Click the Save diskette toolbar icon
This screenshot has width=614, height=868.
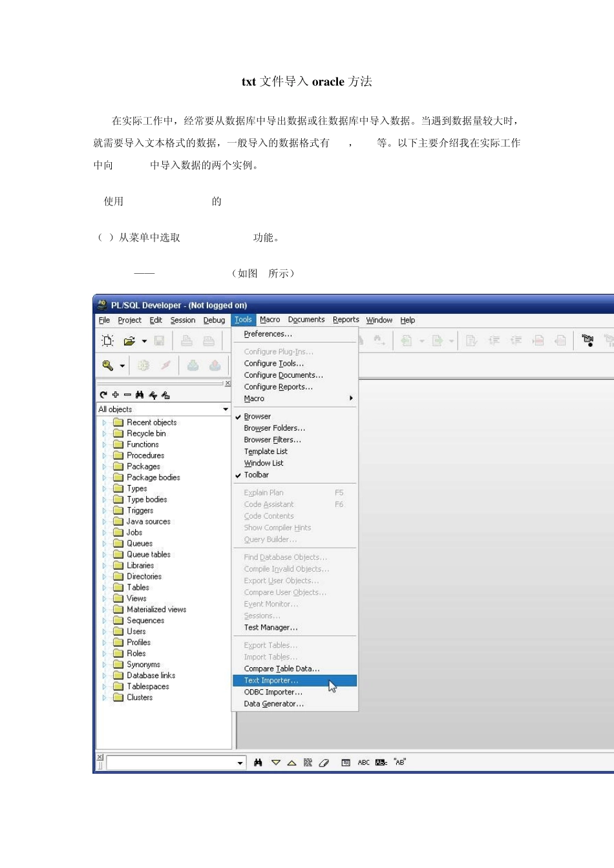coord(159,340)
